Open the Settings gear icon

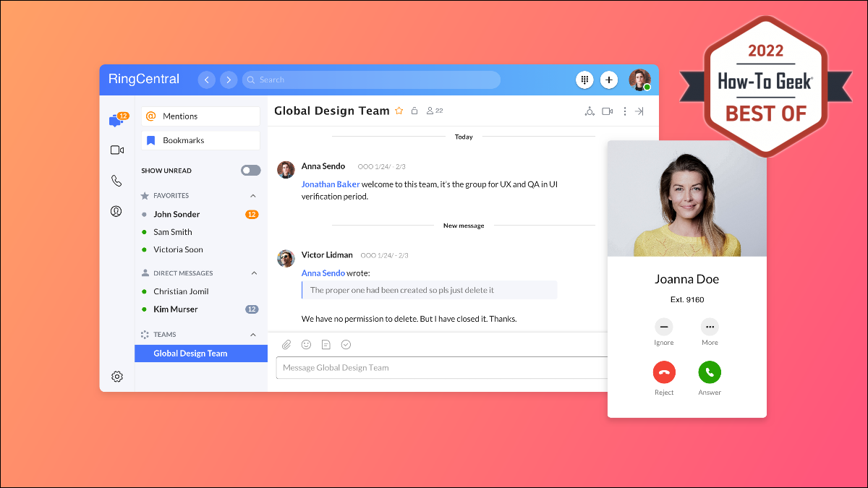(117, 376)
